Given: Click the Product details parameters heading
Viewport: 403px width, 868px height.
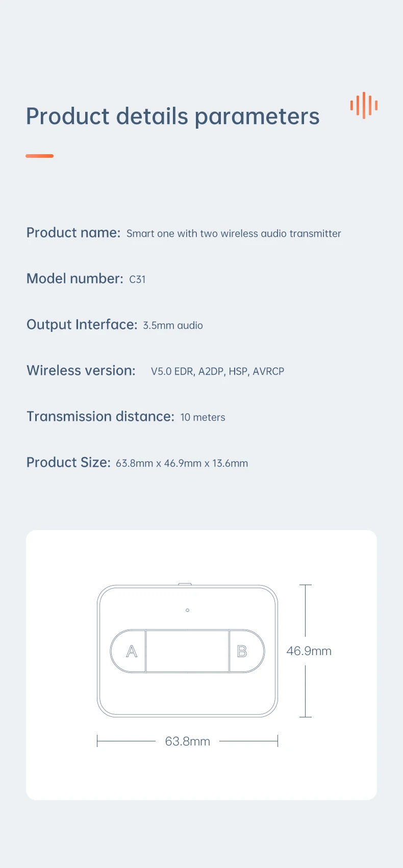Looking at the screenshot, I should click(x=172, y=116).
